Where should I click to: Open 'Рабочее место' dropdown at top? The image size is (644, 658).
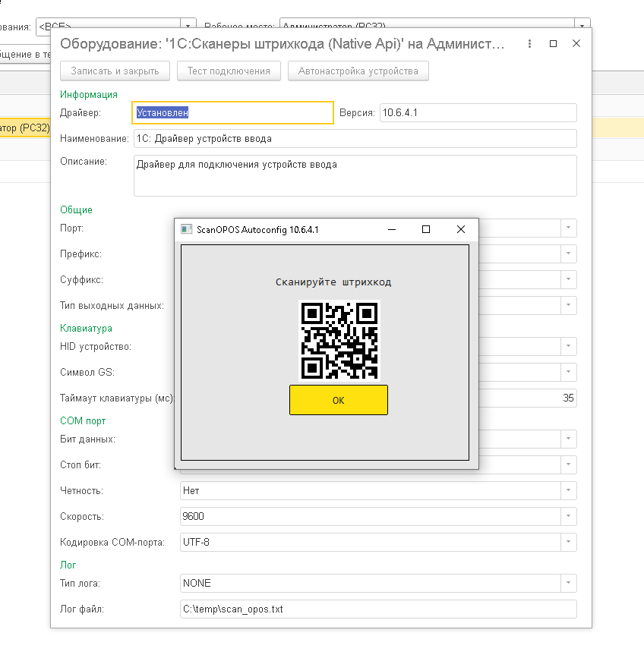(582, 26)
